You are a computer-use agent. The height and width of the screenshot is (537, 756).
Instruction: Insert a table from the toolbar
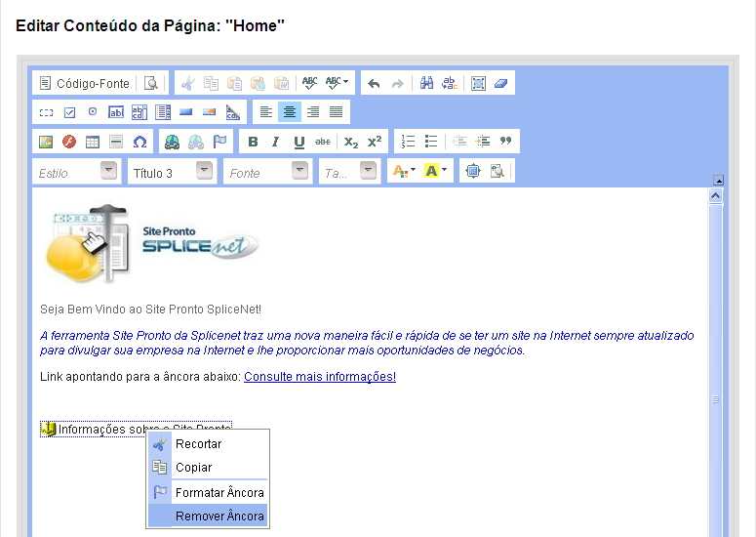click(93, 142)
